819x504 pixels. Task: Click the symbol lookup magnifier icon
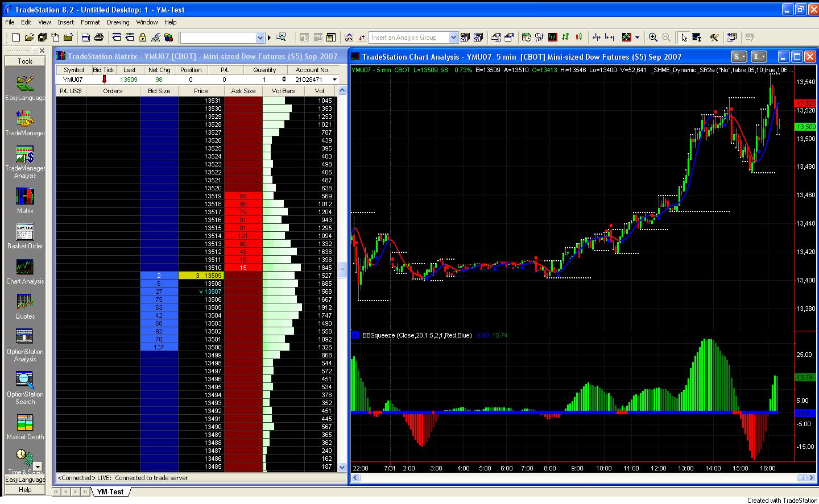pyautogui.click(x=281, y=38)
